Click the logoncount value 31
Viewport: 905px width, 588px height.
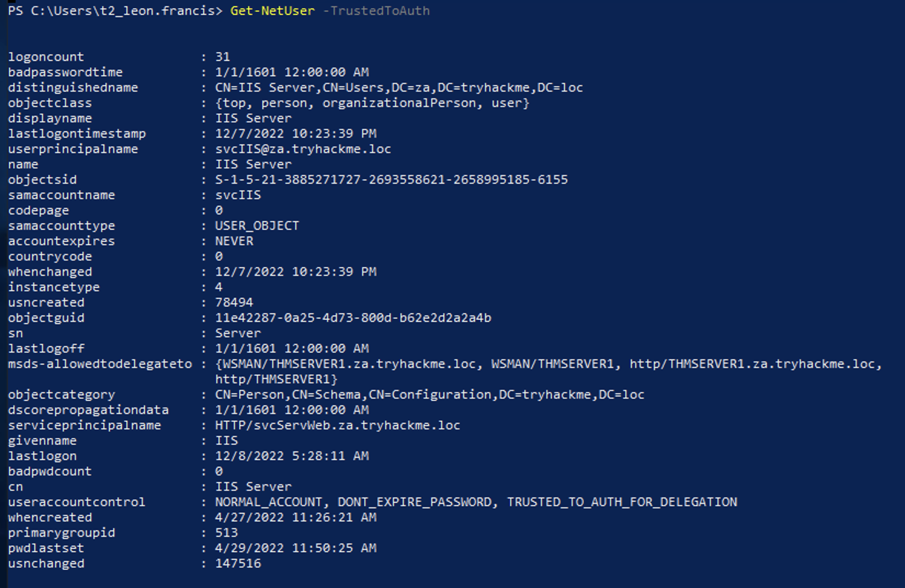[223, 57]
